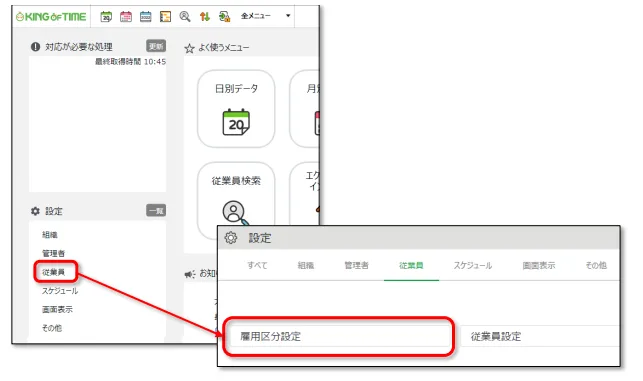The height and width of the screenshot is (381, 643).
Task: Click the 一覧 button beside 設定
Action: (x=156, y=210)
